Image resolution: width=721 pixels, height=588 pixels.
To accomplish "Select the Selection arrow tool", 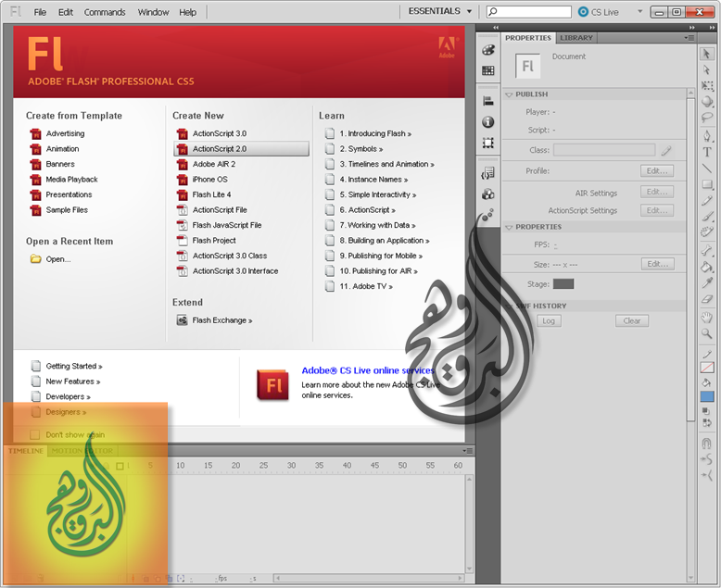I will [707, 54].
